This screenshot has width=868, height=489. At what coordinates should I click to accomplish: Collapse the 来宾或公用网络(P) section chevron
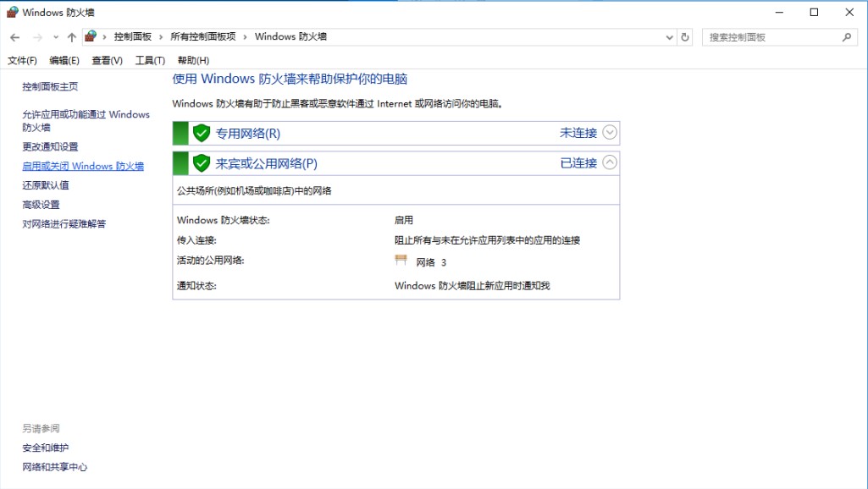pos(610,162)
